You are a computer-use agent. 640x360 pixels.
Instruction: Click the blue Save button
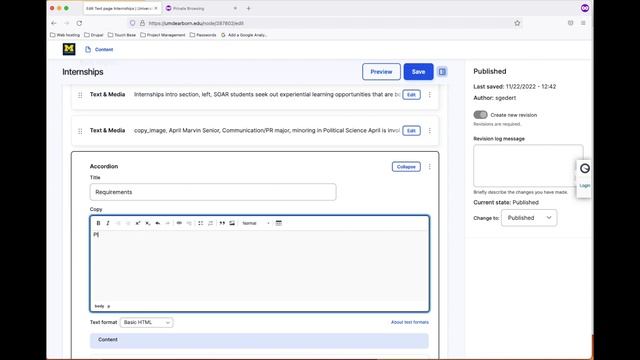418,72
